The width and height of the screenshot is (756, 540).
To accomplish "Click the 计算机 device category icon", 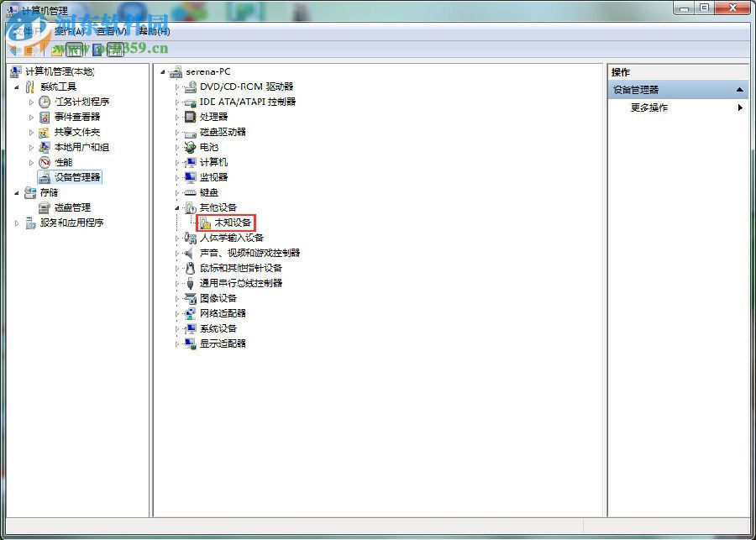I will pyautogui.click(x=191, y=162).
